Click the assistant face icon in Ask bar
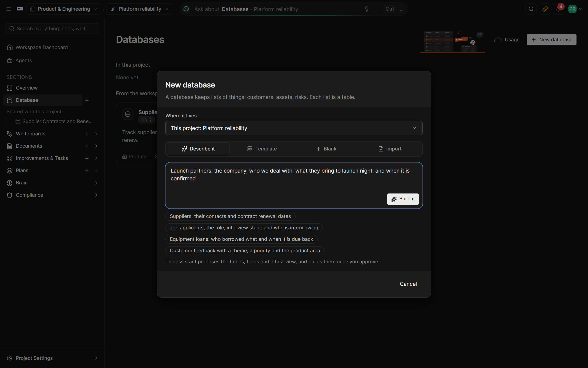This screenshot has width=588, height=368. click(x=186, y=9)
